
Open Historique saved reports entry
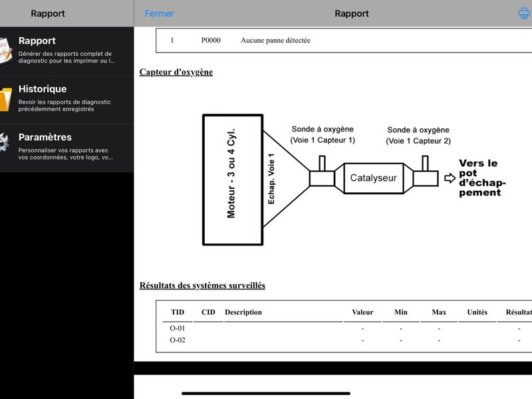(66, 99)
